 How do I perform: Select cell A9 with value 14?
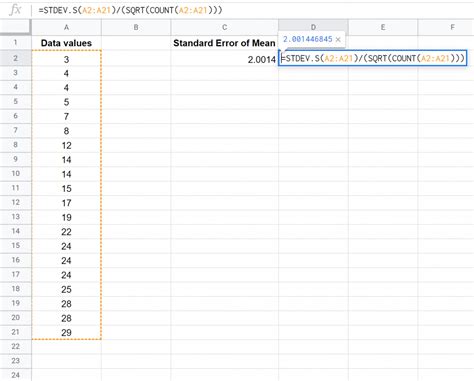pos(66,160)
